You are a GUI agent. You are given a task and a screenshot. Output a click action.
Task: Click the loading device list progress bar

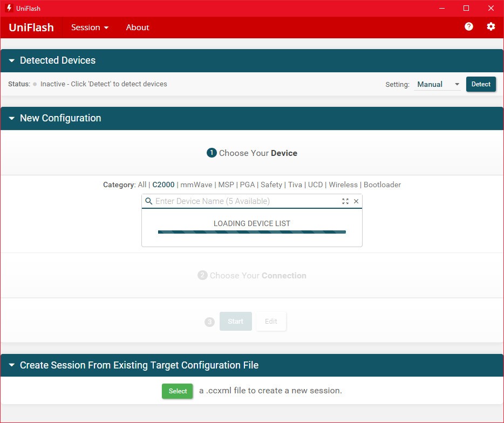click(x=252, y=232)
